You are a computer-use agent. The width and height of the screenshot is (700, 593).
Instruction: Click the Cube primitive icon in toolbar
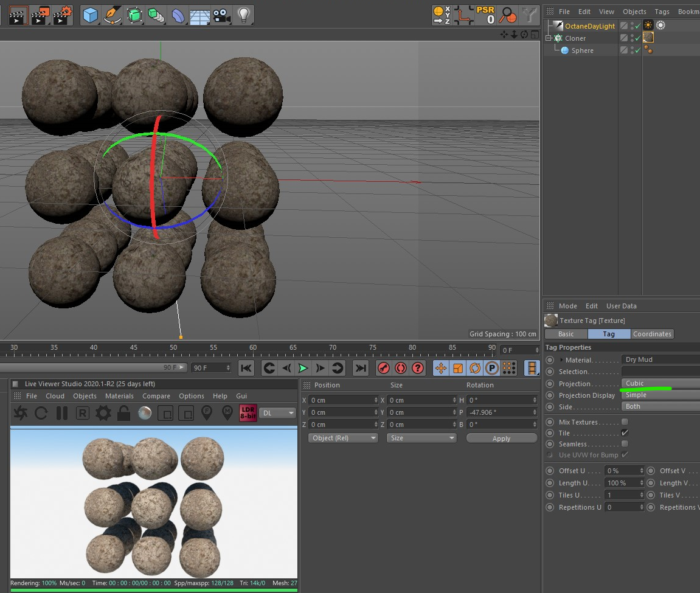tap(91, 15)
